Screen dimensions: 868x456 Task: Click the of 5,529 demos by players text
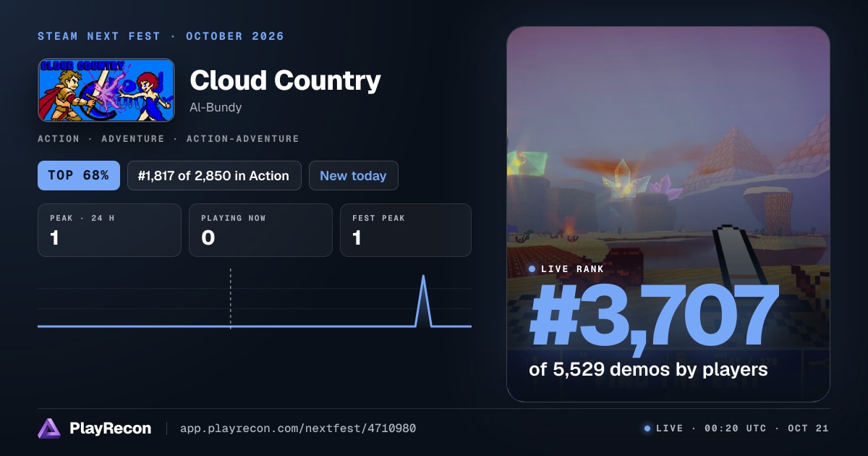[x=648, y=369]
